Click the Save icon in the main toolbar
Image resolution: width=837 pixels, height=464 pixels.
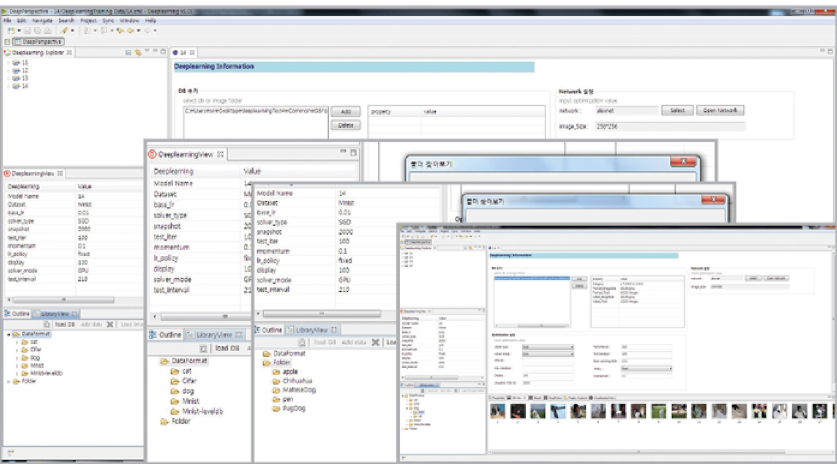(25, 31)
